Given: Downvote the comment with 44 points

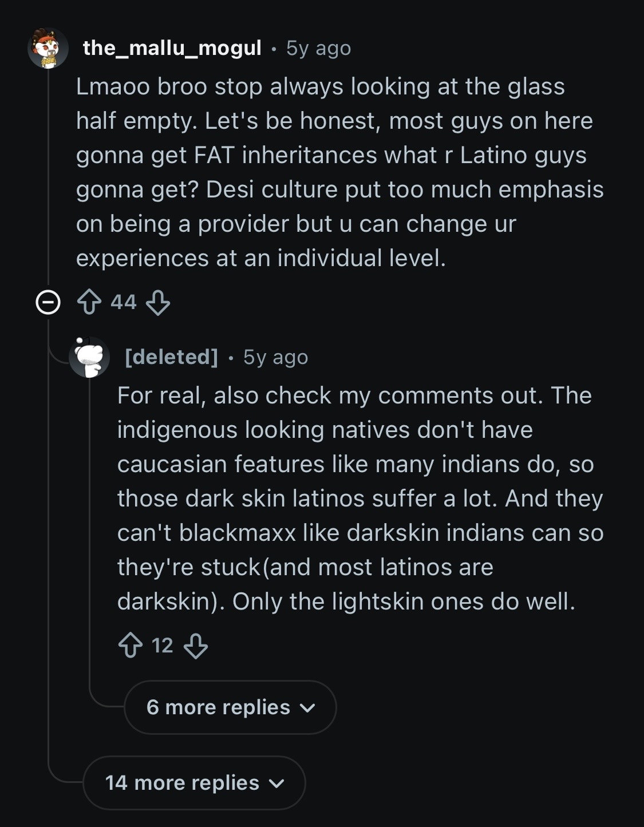Looking at the screenshot, I should point(158,302).
